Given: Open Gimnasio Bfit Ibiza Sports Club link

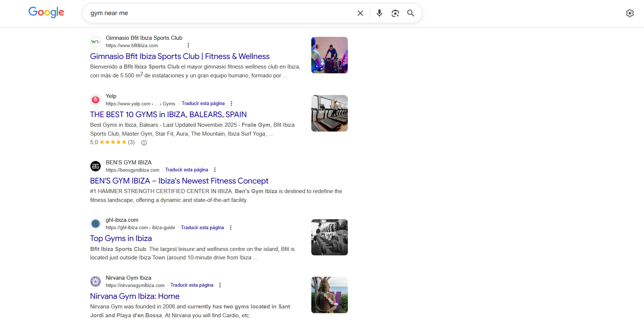Looking at the screenshot, I should pos(180,56).
